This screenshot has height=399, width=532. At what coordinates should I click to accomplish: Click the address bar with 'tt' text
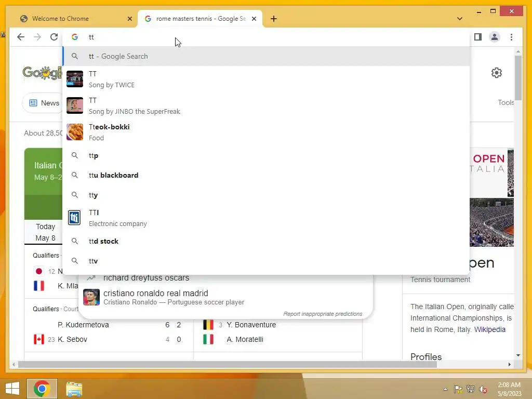pos(266,37)
